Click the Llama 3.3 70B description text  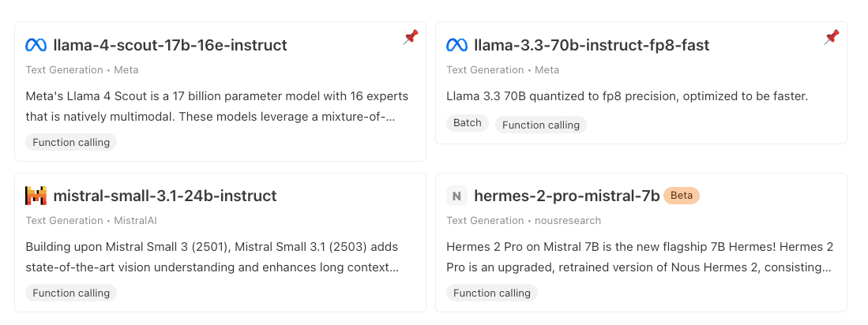tap(626, 96)
